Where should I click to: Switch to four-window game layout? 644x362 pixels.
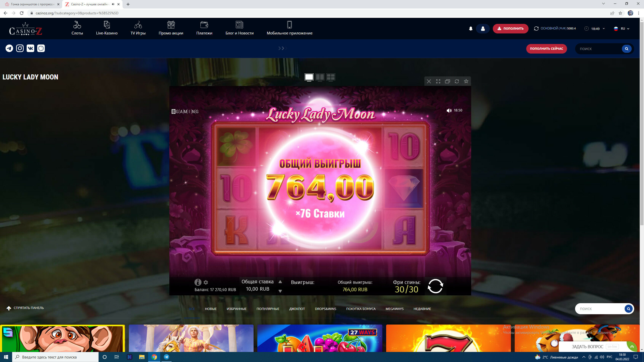click(x=331, y=77)
